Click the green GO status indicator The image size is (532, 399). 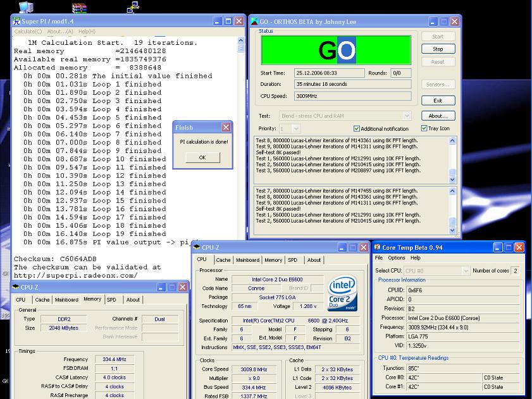336,50
